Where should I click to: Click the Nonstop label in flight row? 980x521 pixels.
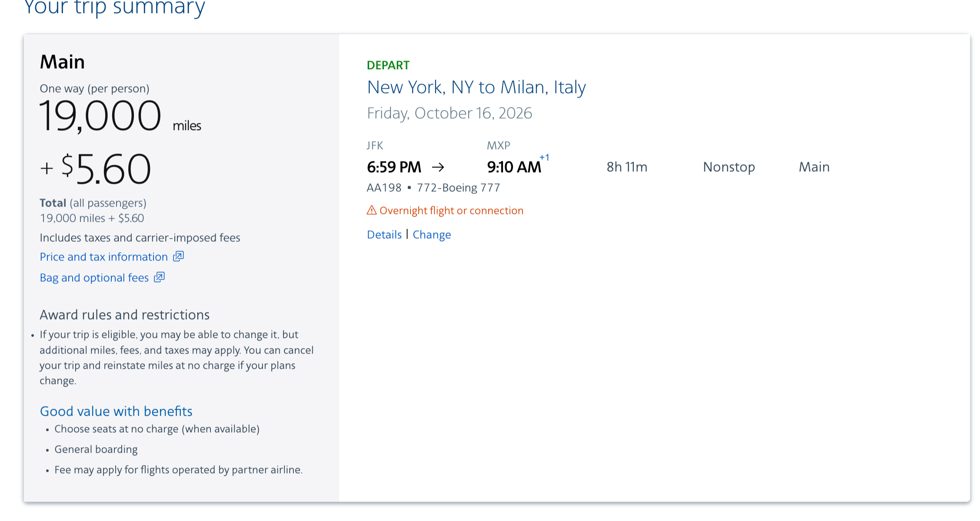[x=729, y=167]
